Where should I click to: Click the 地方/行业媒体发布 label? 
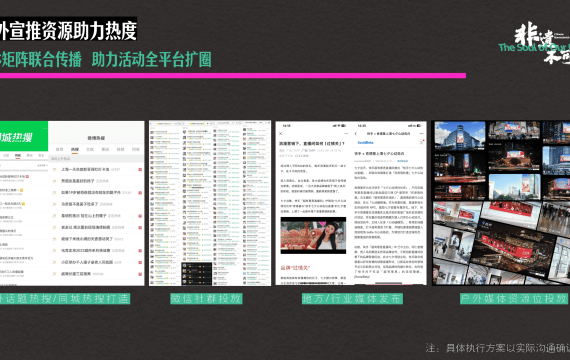click(x=352, y=299)
